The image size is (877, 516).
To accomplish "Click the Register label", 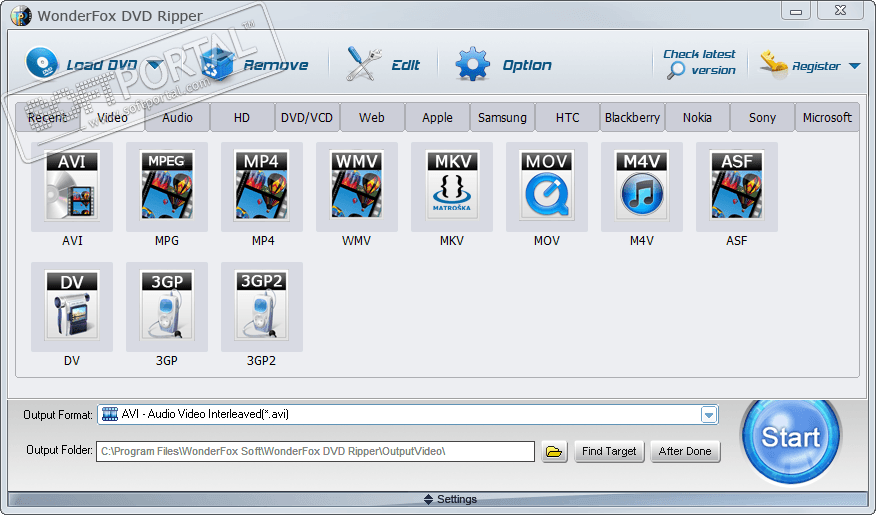I will click(x=816, y=67).
